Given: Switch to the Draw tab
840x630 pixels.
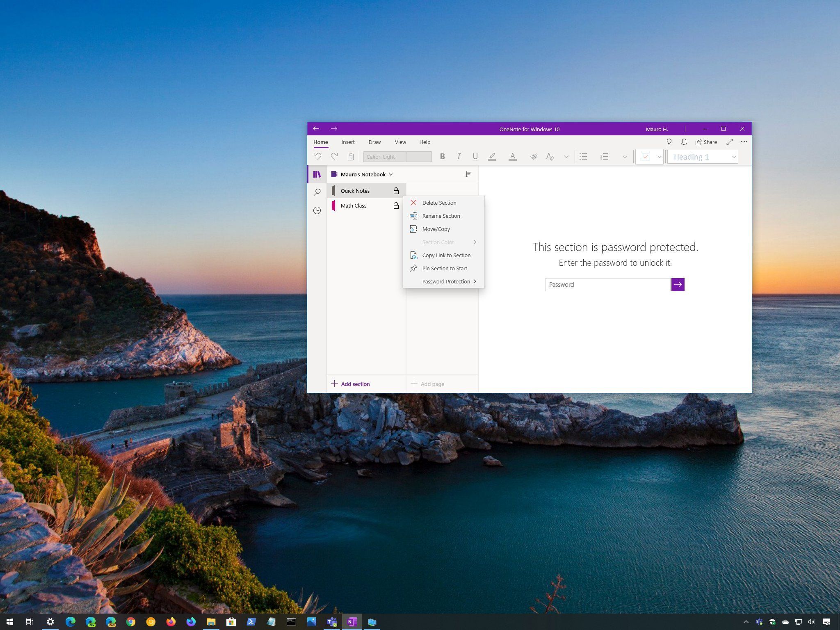Looking at the screenshot, I should [x=374, y=142].
